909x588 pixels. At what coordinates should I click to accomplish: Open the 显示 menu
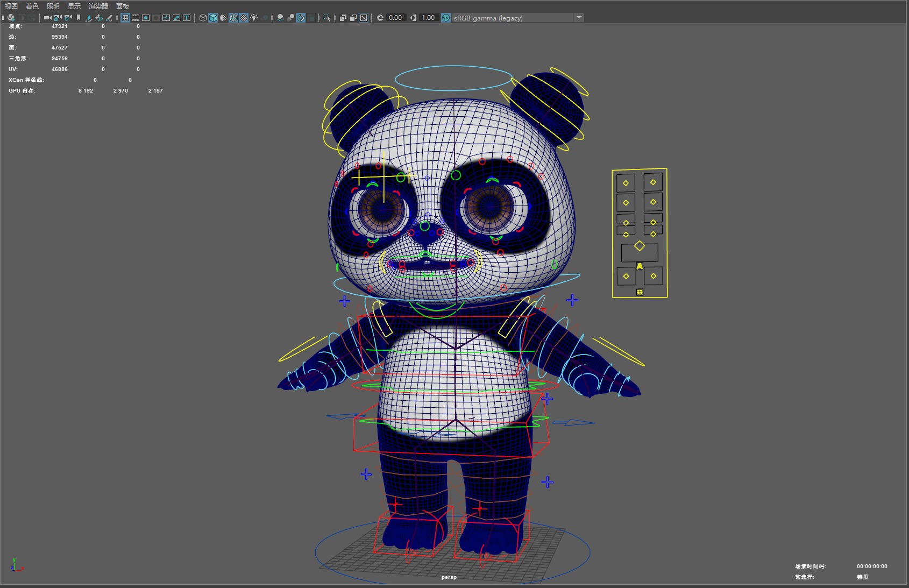point(74,6)
